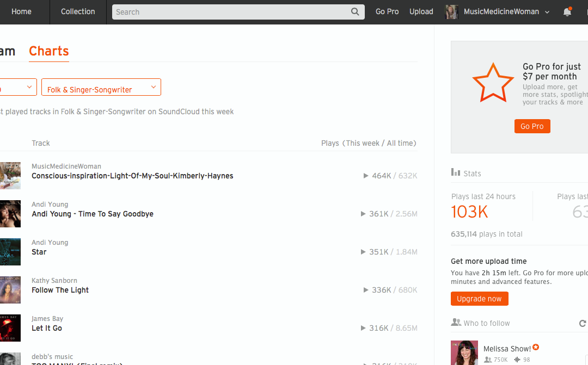Click the Upgrade now button

point(479,299)
